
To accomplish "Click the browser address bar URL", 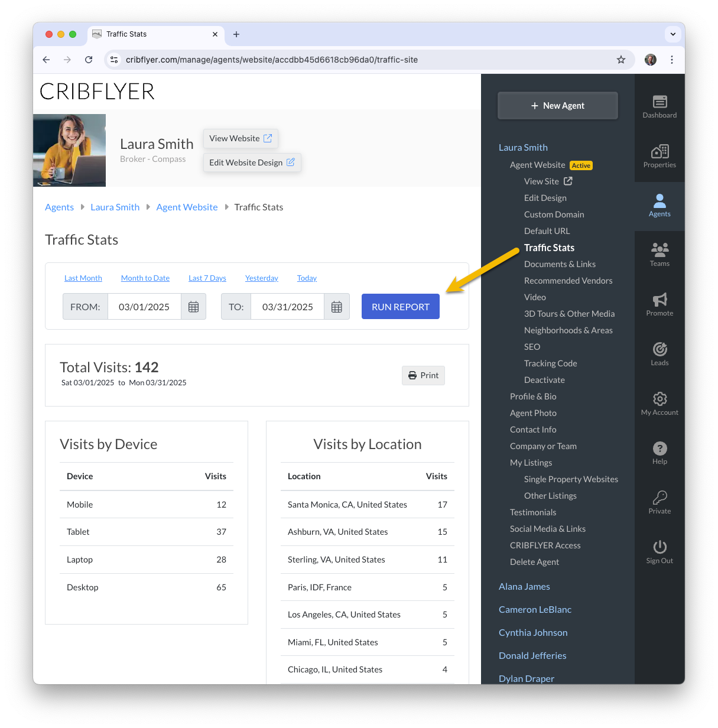I will (272, 60).
